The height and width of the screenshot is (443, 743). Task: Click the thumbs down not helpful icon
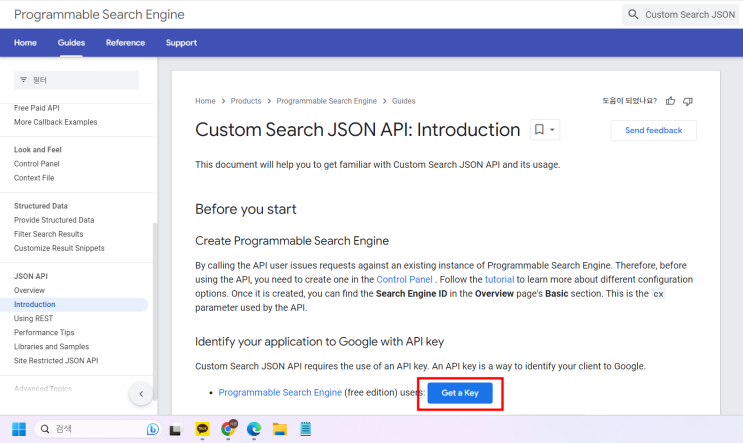tap(688, 101)
